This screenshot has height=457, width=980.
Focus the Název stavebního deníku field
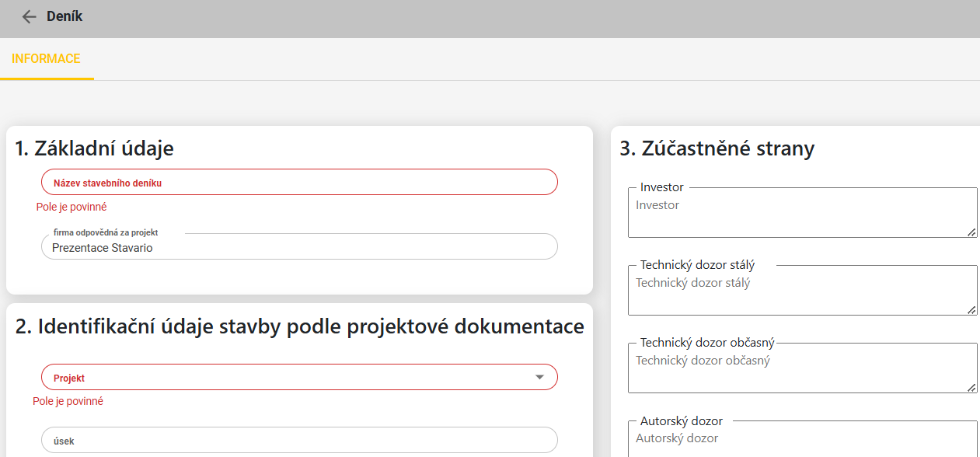coord(299,183)
